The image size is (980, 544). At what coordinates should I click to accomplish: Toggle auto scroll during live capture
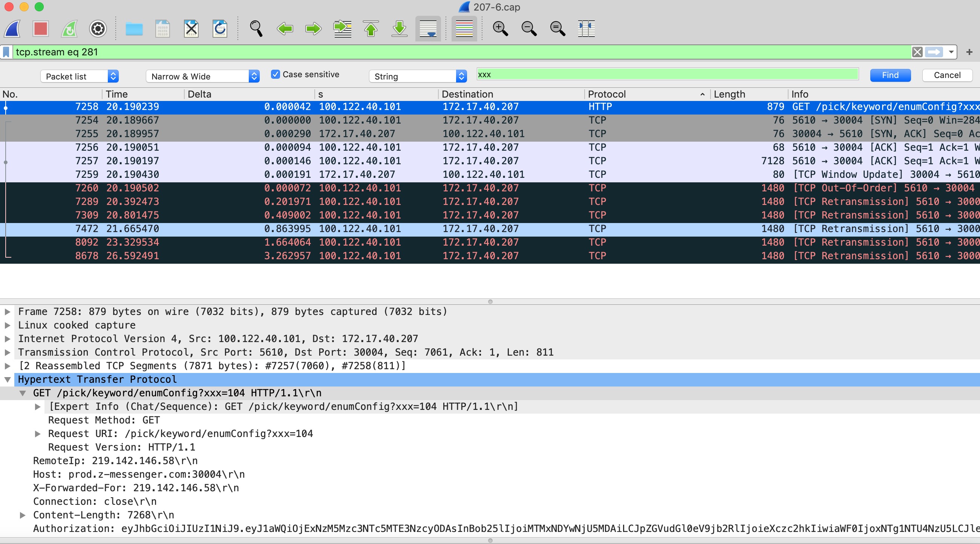coord(428,29)
